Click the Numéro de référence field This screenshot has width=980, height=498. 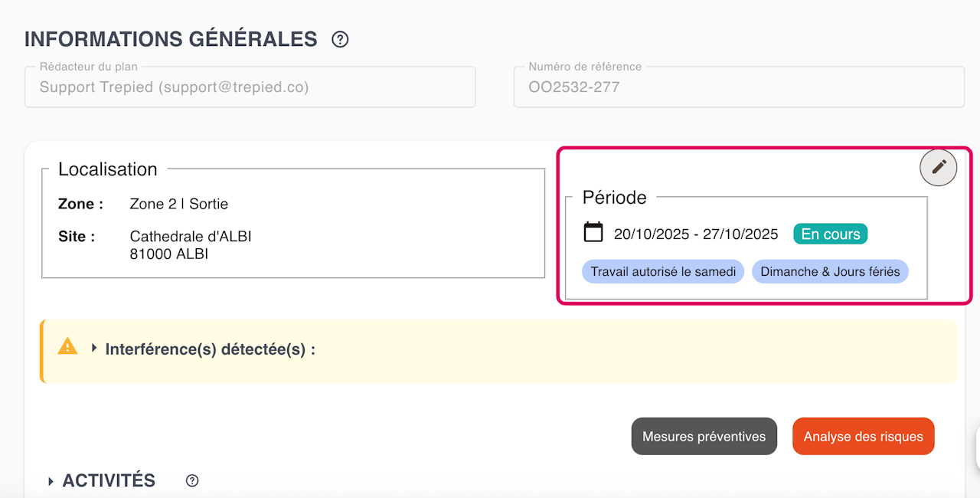coord(738,87)
